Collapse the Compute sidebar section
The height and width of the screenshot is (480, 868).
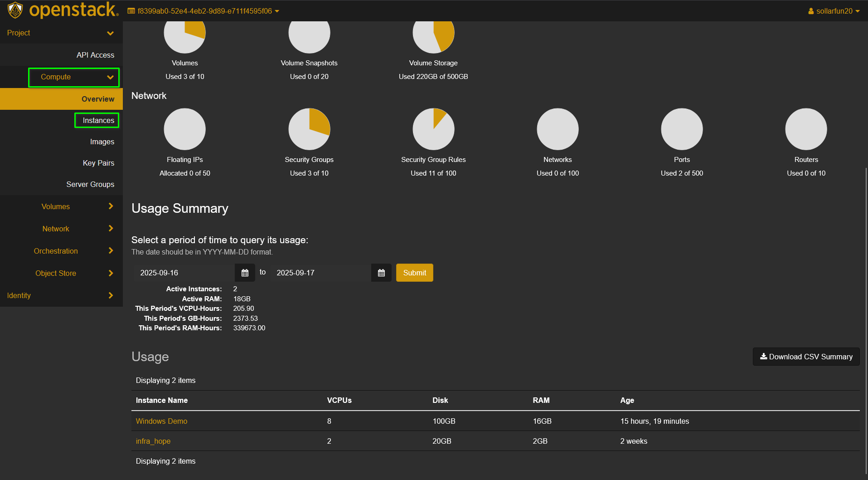[74, 77]
